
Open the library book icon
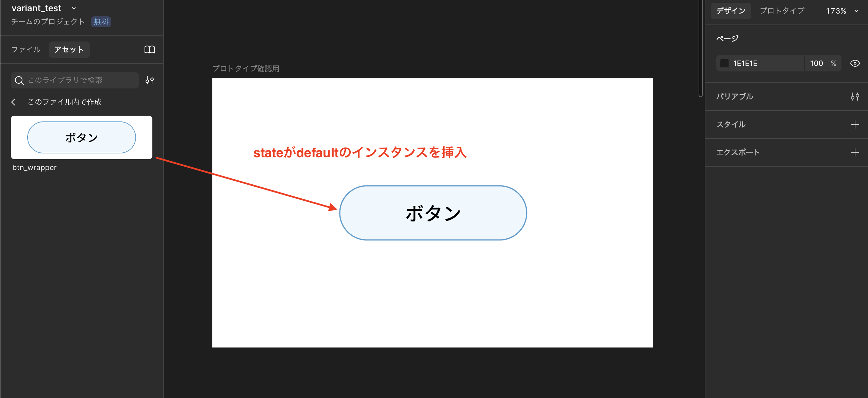[149, 50]
